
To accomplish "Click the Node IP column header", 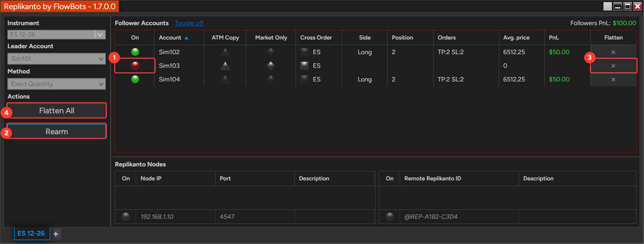I will coord(176,178).
